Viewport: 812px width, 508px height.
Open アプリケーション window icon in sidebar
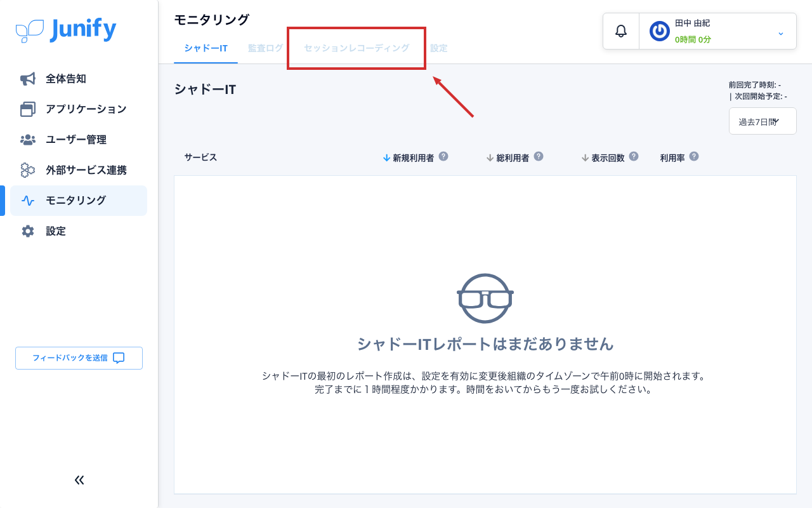click(28, 109)
